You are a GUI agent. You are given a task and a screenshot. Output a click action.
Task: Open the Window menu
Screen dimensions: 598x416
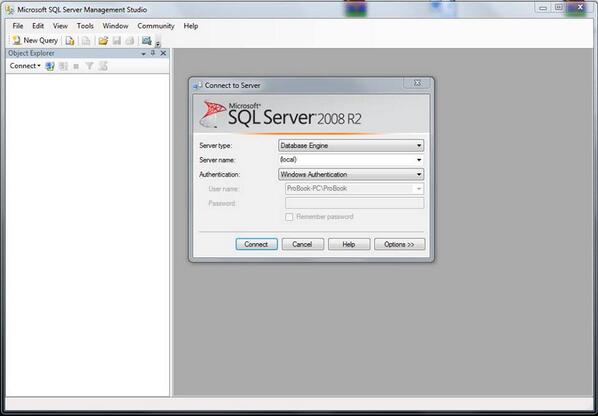(x=115, y=26)
